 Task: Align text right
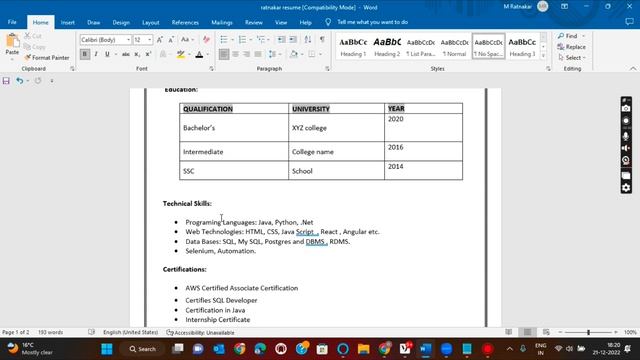pyautogui.click(x=247, y=54)
